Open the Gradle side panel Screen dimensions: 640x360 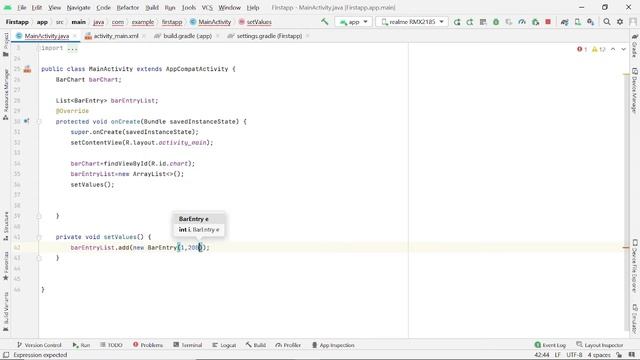tap(635, 46)
